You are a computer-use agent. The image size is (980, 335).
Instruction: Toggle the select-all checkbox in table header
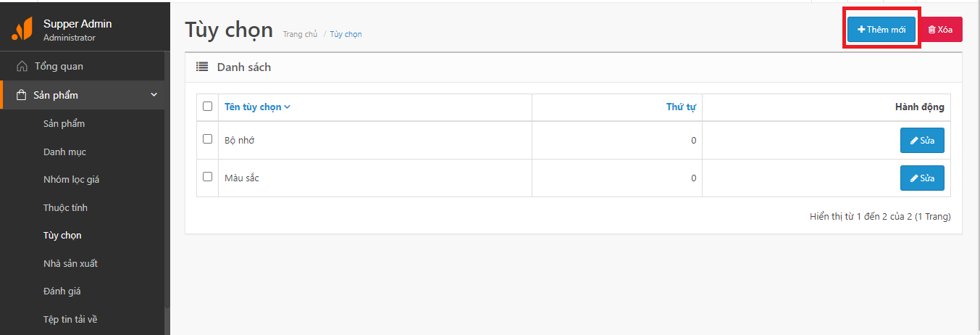[207, 107]
